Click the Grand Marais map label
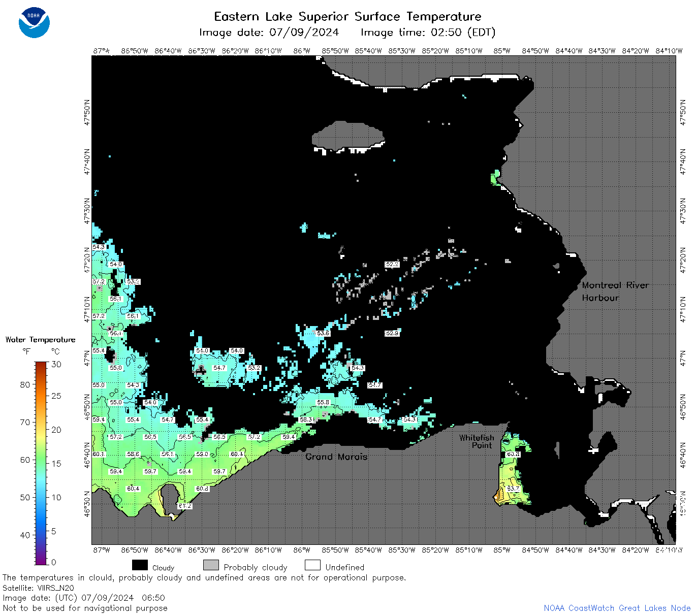This screenshot has width=696, height=616. click(x=336, y=457)
